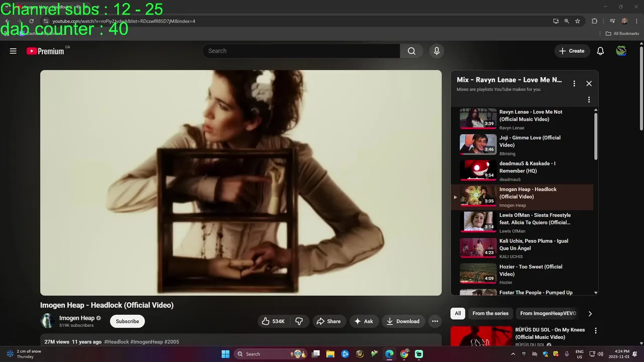Select From the series chip
The image size is (644, 362).
pos(491,313)
